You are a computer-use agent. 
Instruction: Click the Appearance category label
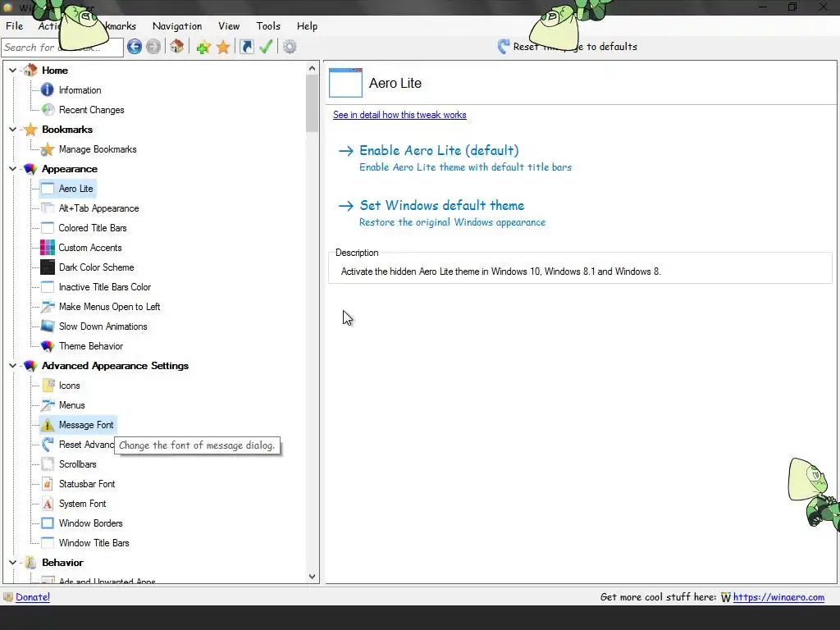tap(70, 169)
